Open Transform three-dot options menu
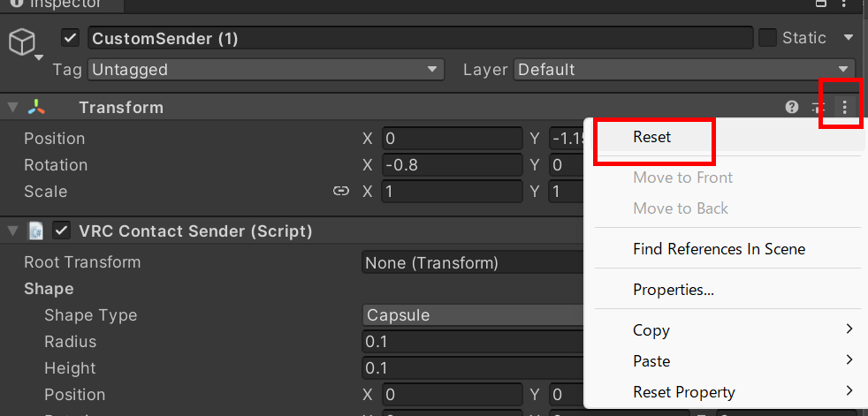 pos(844,108)
